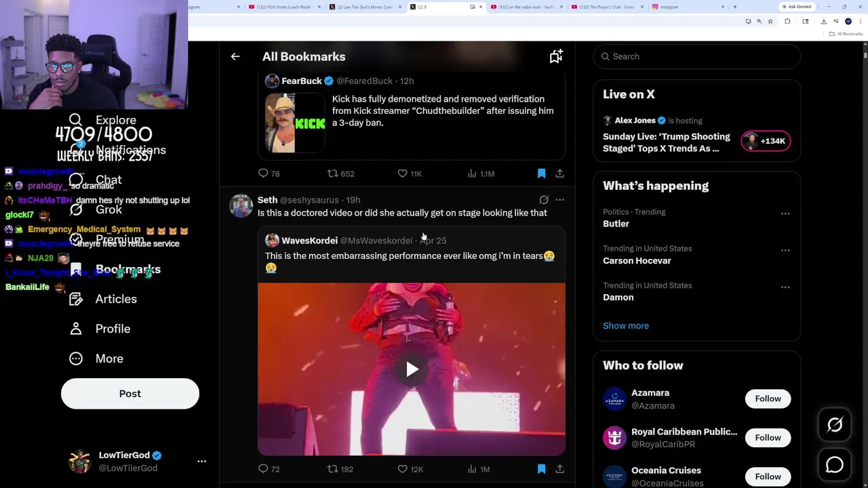Switch to the on the radar mari YouTube tab

click(x=526, y=7)
